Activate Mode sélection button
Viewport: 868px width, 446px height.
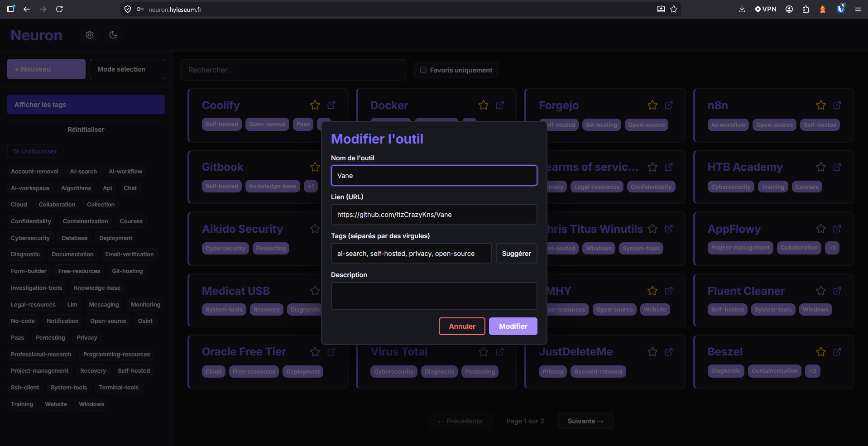point(127,69)
